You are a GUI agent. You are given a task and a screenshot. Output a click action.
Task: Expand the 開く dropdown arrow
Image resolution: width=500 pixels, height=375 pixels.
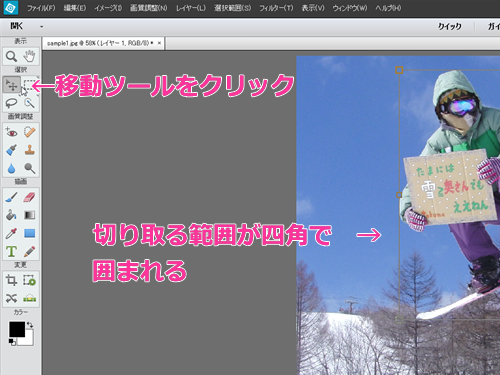tap(42, 27)
